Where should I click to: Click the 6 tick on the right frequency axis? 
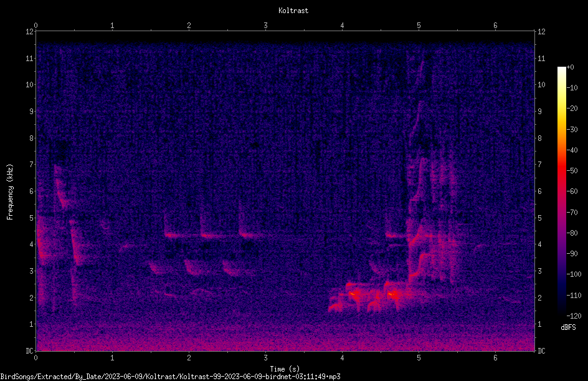click(539, 191)
